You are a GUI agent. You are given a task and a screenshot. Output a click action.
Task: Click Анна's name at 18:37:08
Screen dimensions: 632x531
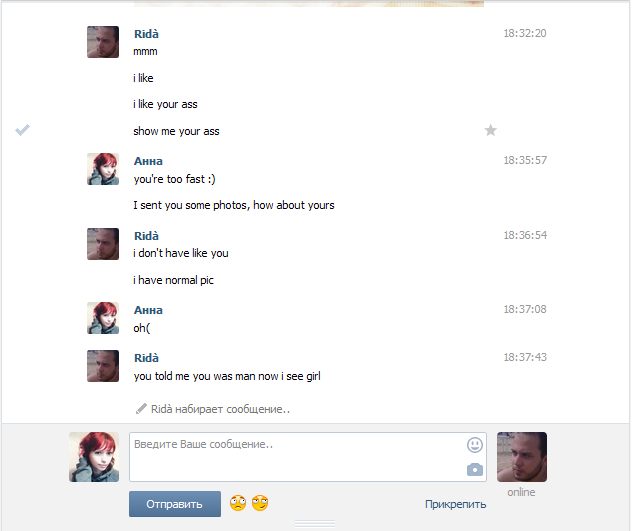click(148, 310)
